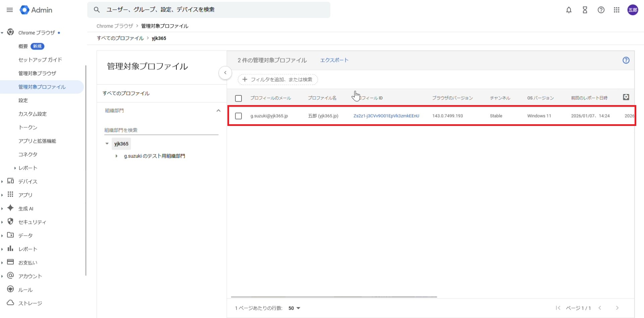Click the 組織部門を検索 search field

161,130
